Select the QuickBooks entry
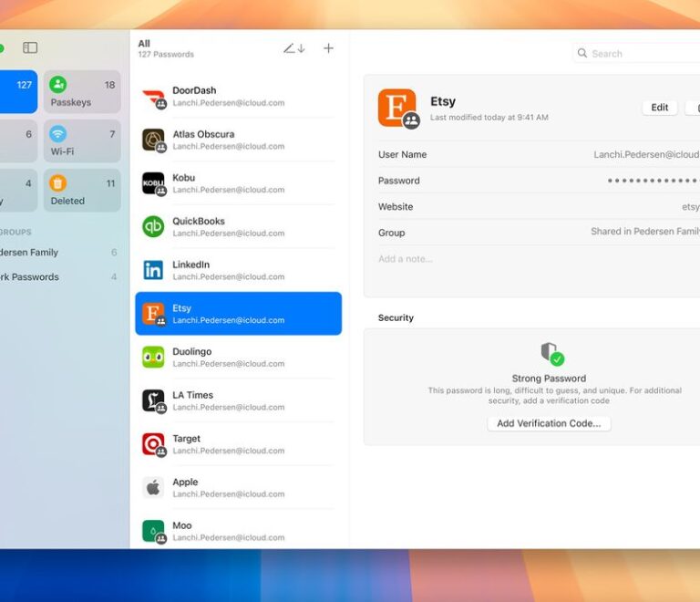700x602 pixels. [x=239, y=226]
